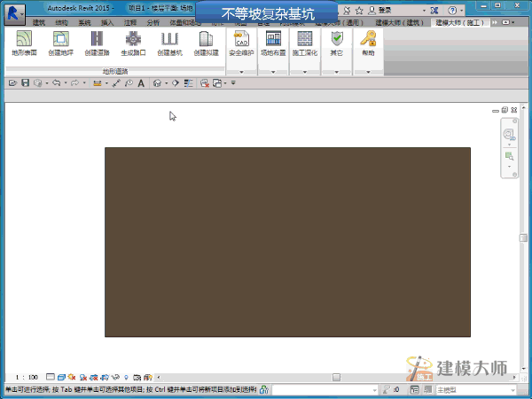Open the visual style cube icon

click(61, 377)
